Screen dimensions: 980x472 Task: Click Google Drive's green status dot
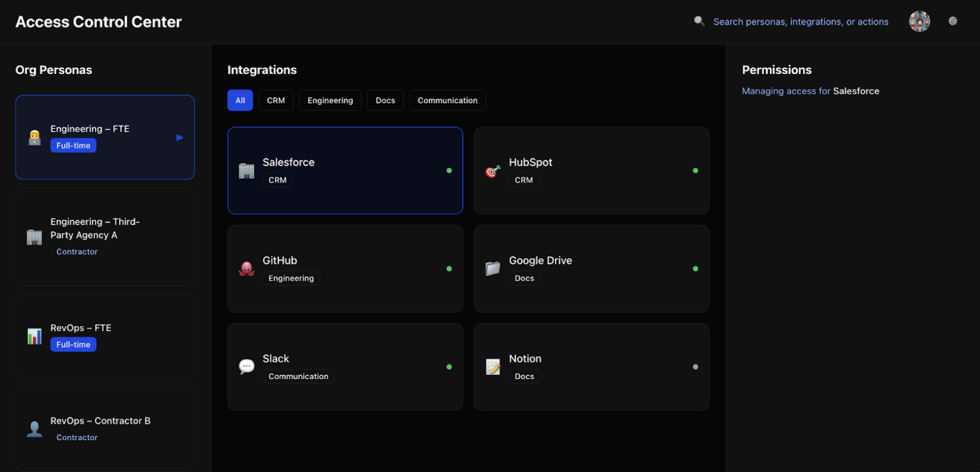click(x=695, y=268)
